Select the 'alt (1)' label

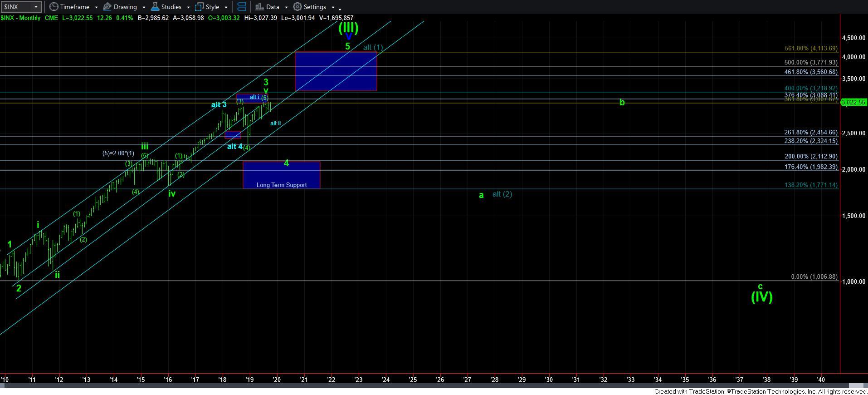(373, 47)
